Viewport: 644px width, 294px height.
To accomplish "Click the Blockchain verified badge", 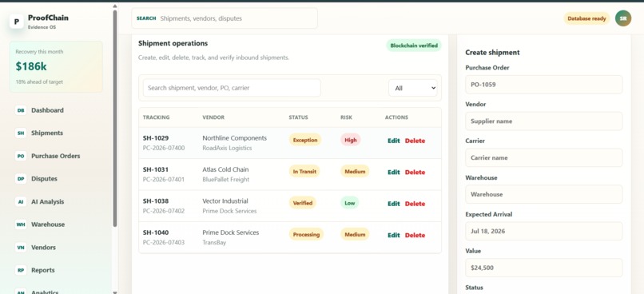I will [x=414, y=46].
